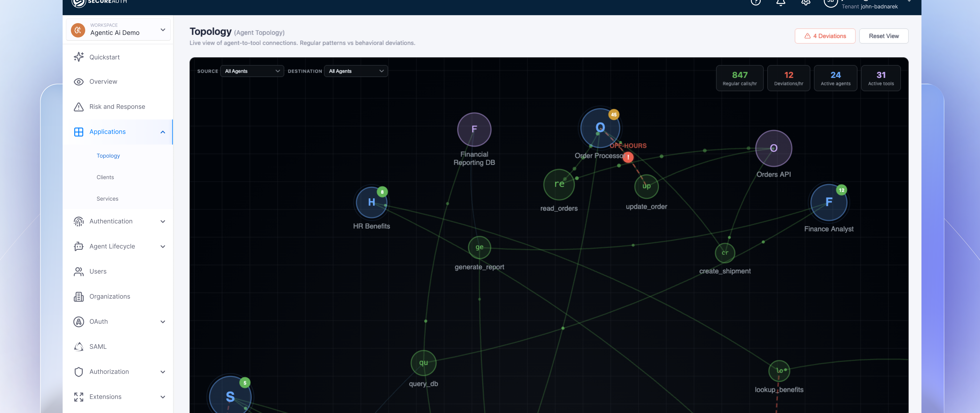Open the Destination All Agents dropdown
Screen dimensions: 980x413
(x=356, y=71)
